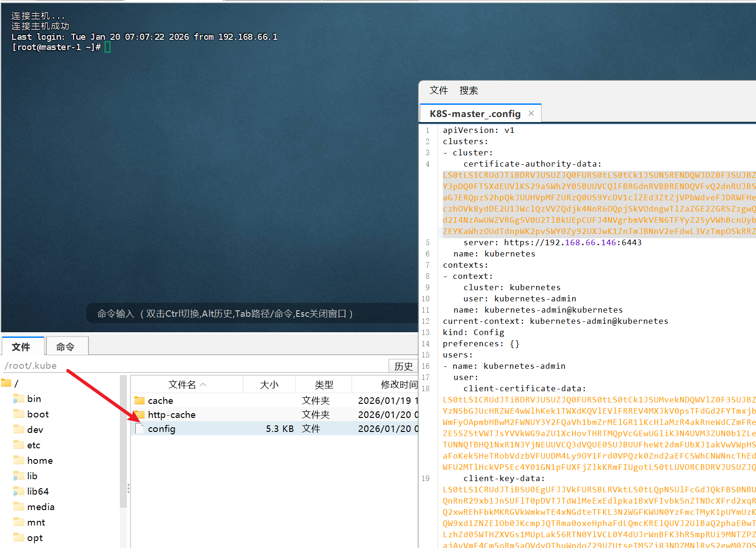The image size is (756, 548).
Task: Click the http-cache folder icon
Action: pyautogui.click(x=139, y=415)
